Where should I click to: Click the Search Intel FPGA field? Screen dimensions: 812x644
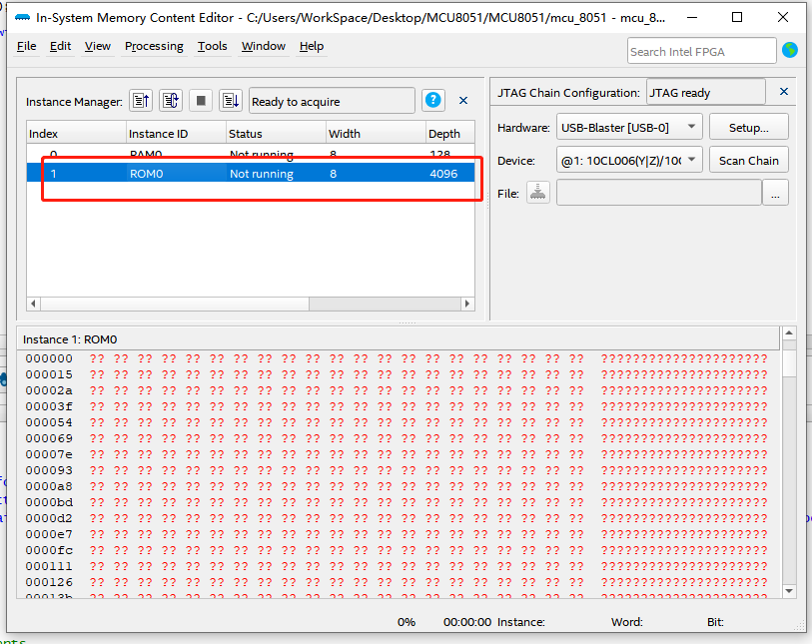(x=702, y=51)
